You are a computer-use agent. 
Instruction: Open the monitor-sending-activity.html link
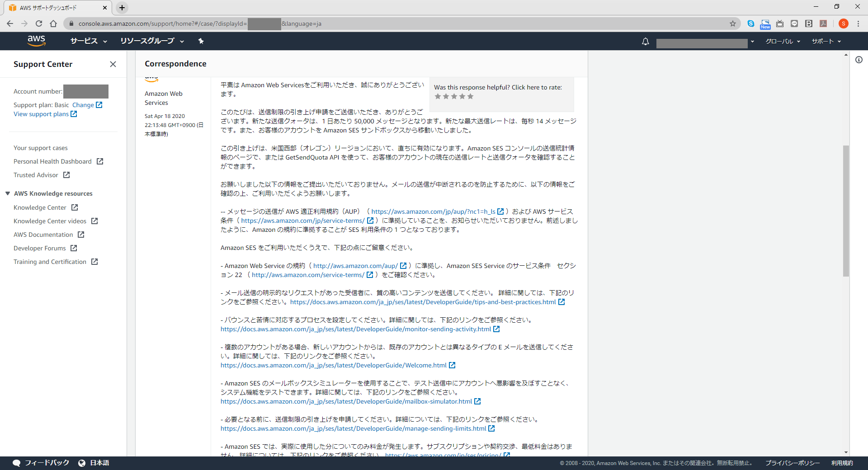pos(356,329)
